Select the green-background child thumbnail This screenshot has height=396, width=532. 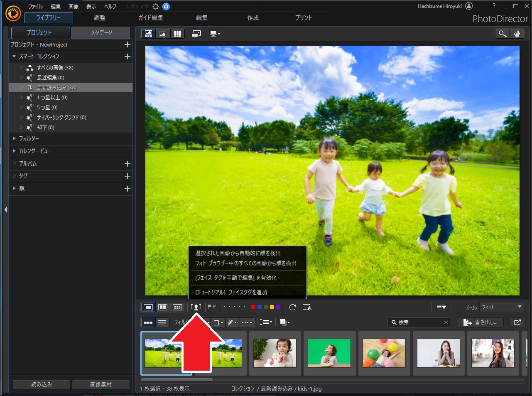tap(329, 353)
